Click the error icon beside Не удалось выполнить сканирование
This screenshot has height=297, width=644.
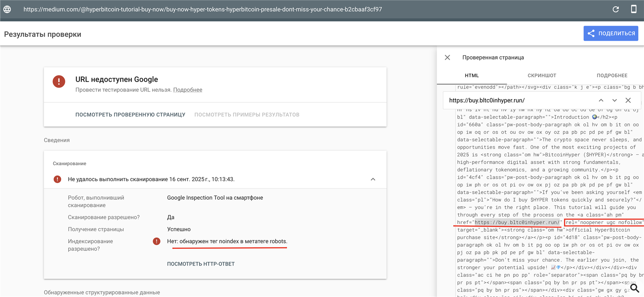[57, 179]
